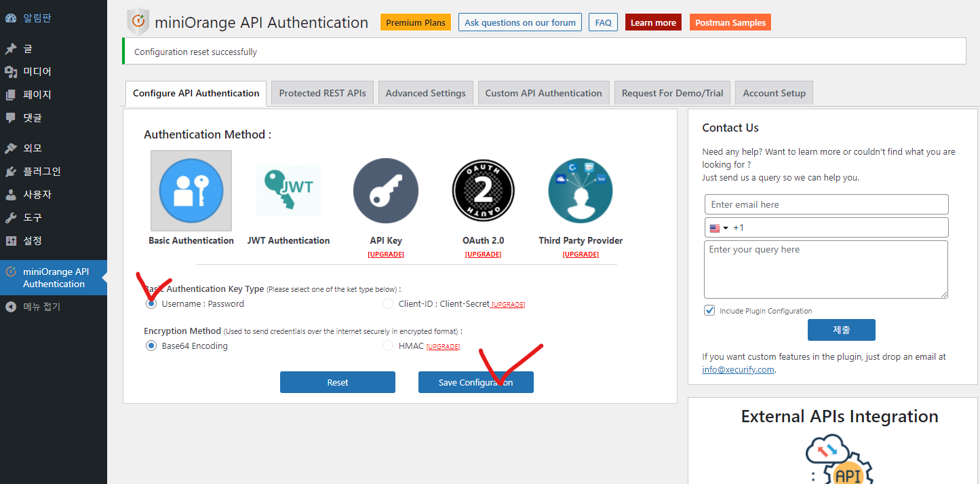Screen dimensions: 980x484
Task: Click the miniOrange shield logo in header
Action: (x=138, y=22)
